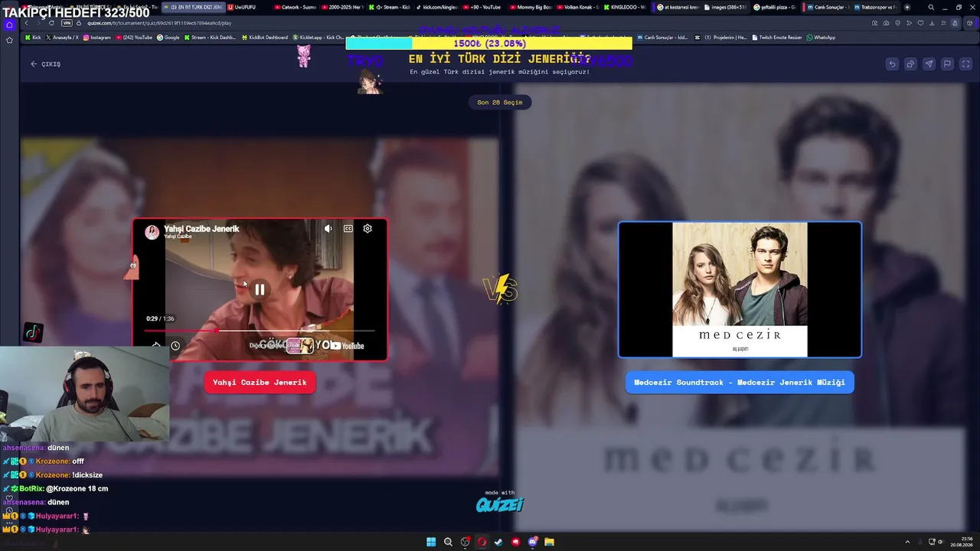This screenshot has height=551, width=980.
Task: Open the browser heart pinboards icon
Action: coord(920,23)
